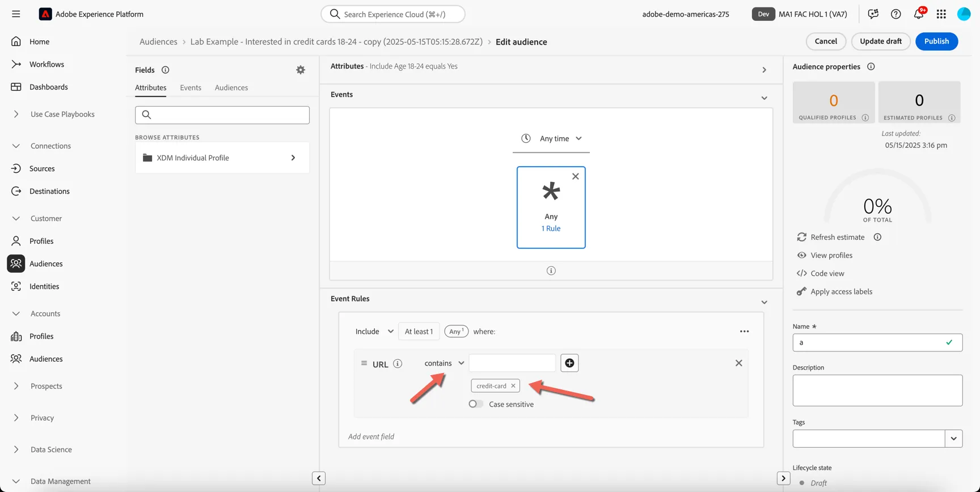Click info icon next to Fields
The width and height of the screenshot is (980, 492).
[165, 70]
